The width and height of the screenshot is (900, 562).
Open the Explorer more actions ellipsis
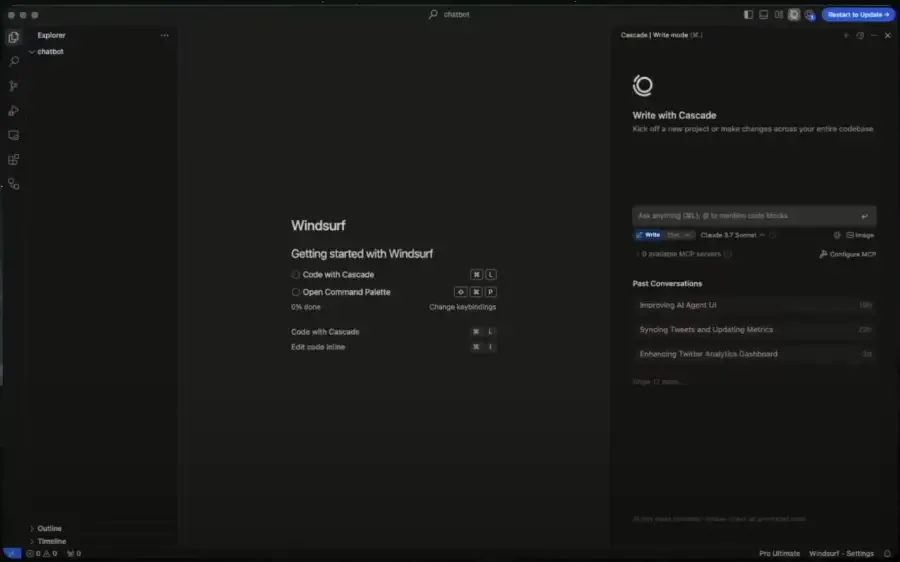point(165,36)
